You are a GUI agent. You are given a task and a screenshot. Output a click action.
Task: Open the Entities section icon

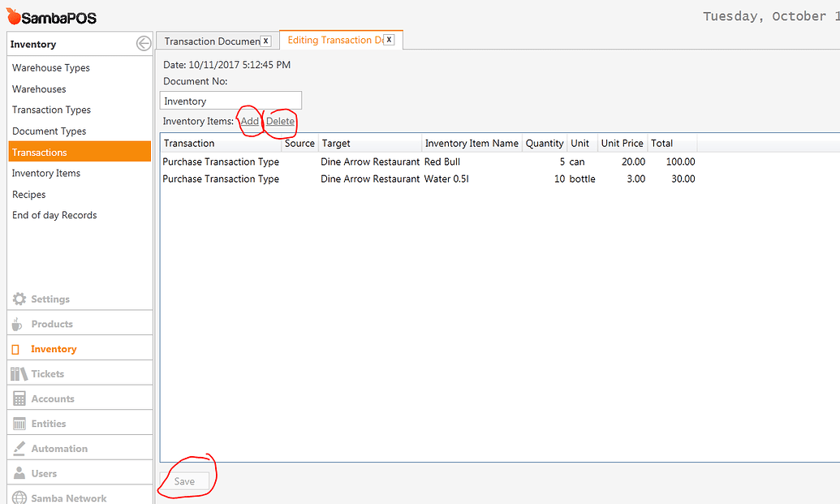[x=18, y=422]
